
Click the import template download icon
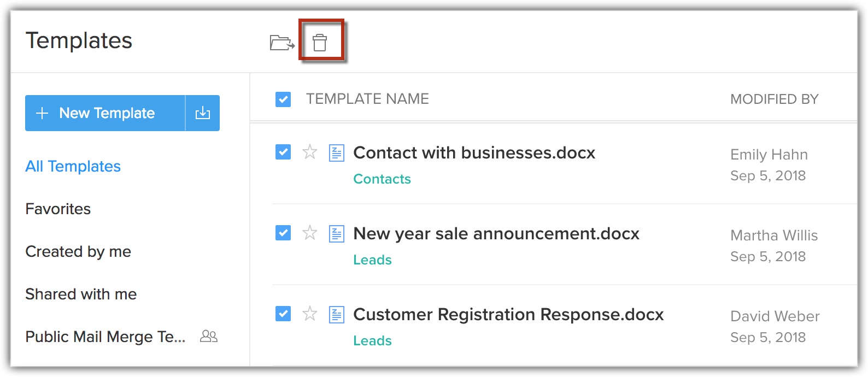click(203, 113)
